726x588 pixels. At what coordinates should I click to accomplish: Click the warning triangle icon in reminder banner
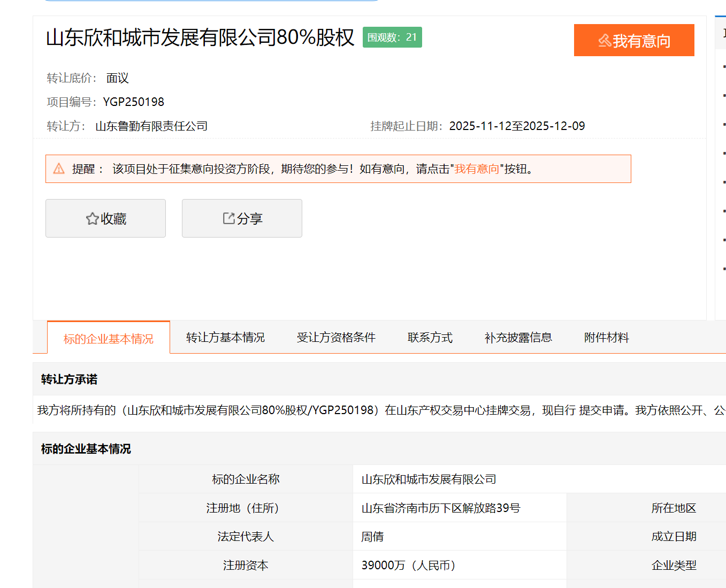tap(59, 169)
